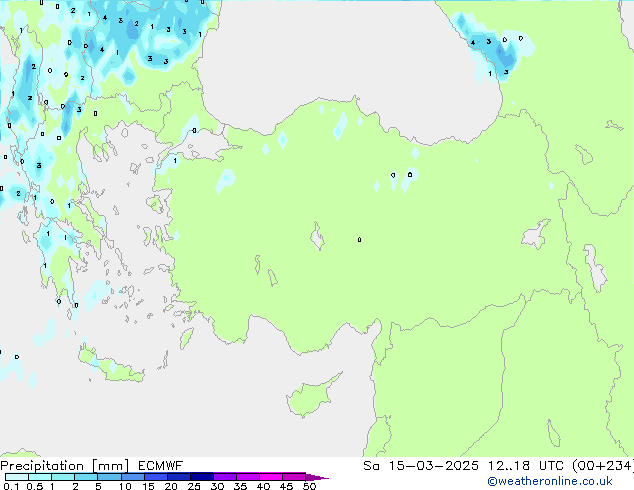Click the 40–45 mm magenta swatch
Image resolution: width=634 pixels, height=490 pixels.
[271, 477]
